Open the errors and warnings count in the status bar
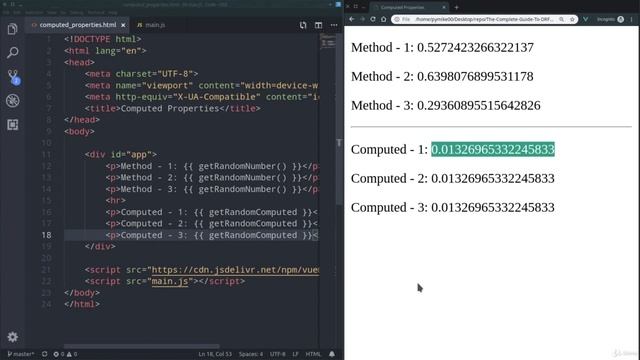Viewport: 640px width, 360px height. 65,354
